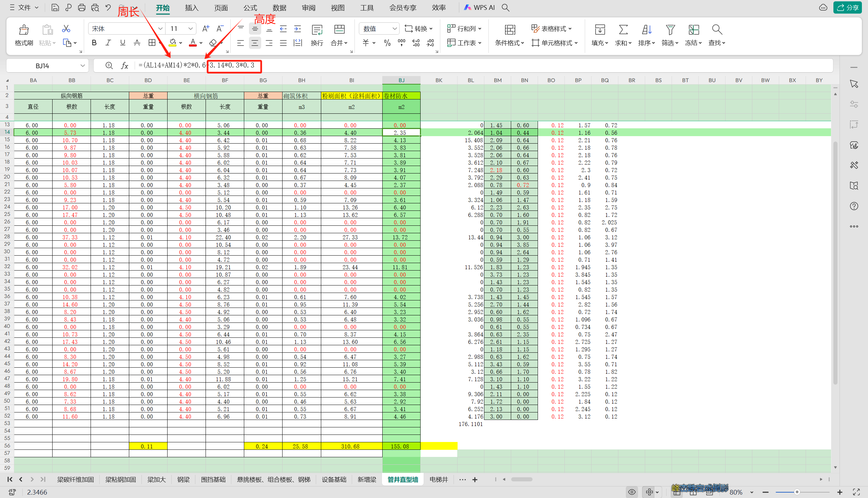The image size is (868, 498).
Task: Open the 插入 Insert ribbon tab
Action: pyautogui.click(x=192, y=8)
